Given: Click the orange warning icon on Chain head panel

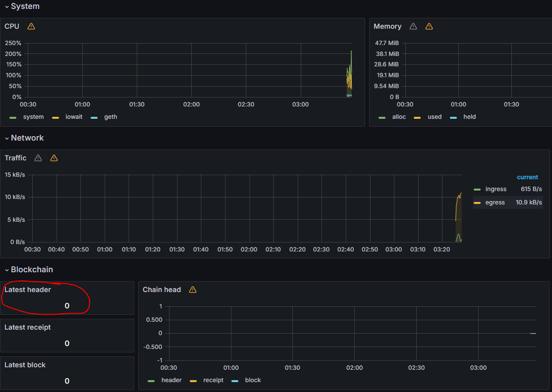Looking at the screenshot, I should (x=193, y=290).
